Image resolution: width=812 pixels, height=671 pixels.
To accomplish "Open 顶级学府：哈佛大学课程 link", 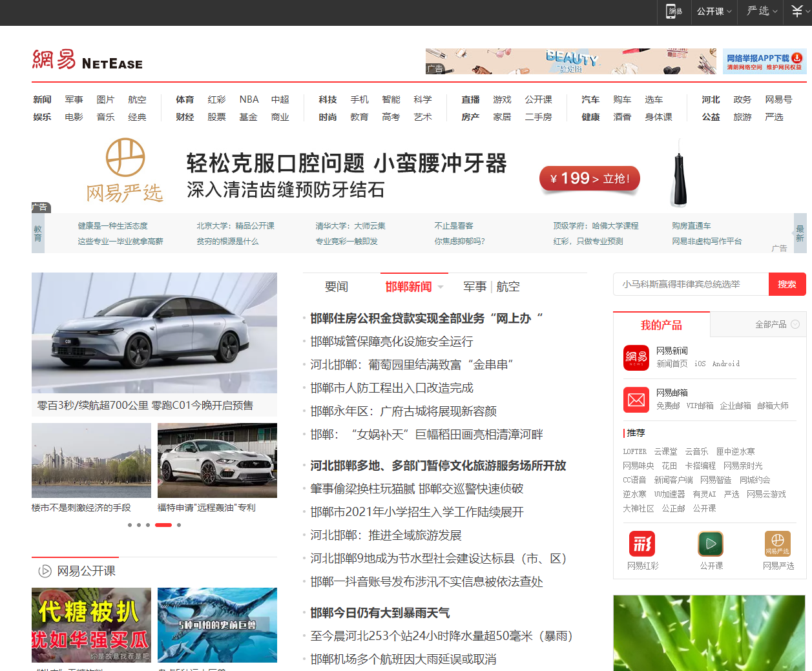I will tap(596, 226).
